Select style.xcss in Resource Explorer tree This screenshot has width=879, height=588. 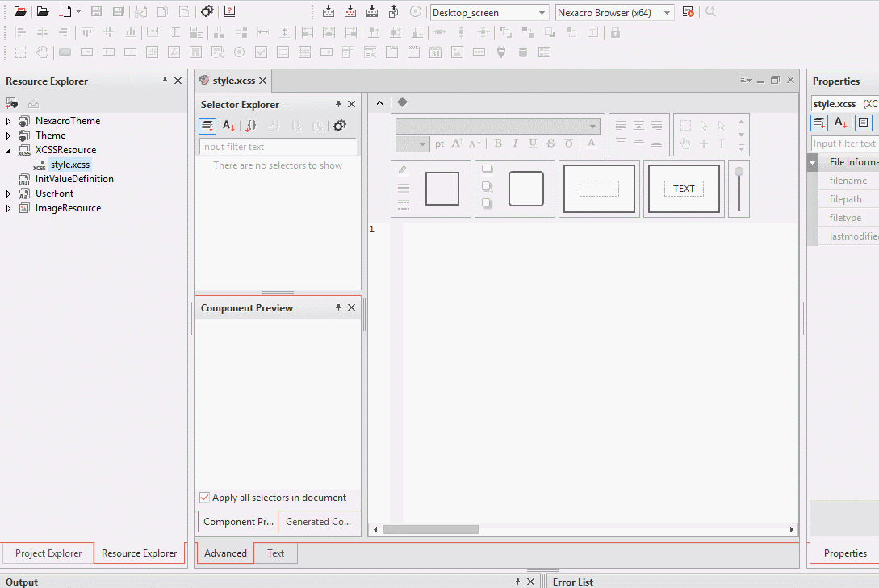(x=70, y=165)
